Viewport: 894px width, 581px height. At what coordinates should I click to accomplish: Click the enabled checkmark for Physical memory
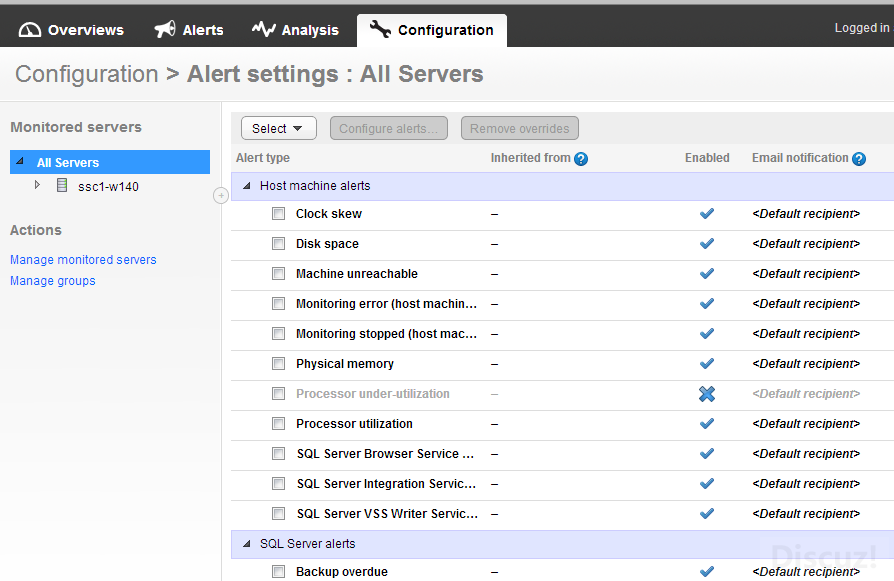707,364
